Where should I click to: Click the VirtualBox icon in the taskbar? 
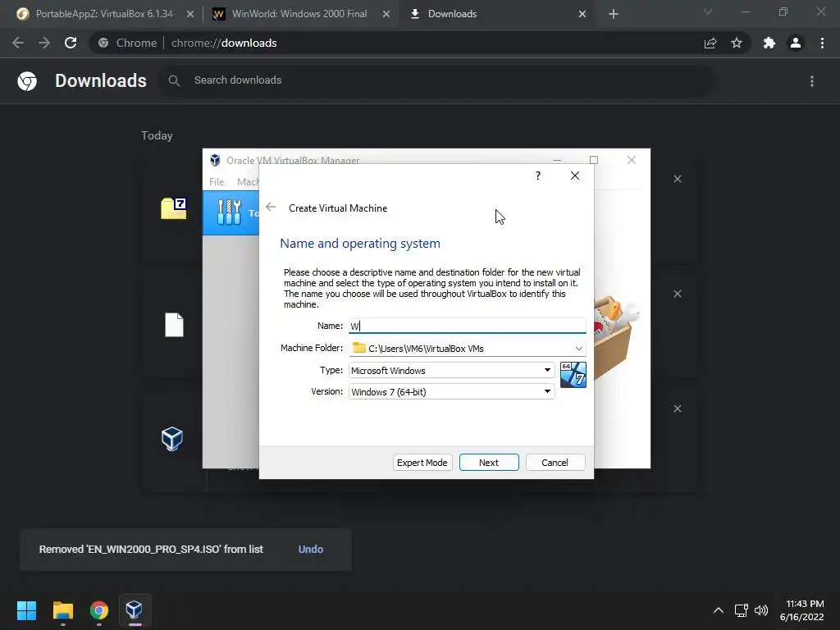pos(135,610)
